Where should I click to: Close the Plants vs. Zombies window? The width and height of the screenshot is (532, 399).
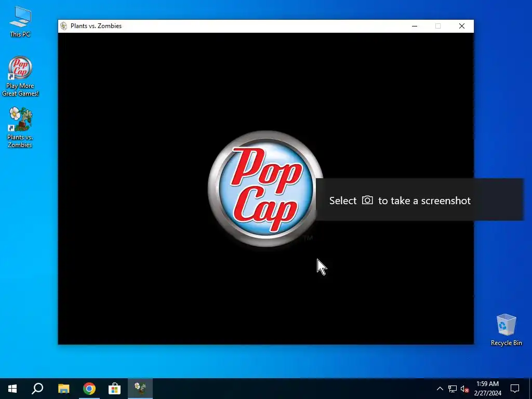tap(462, 26)
